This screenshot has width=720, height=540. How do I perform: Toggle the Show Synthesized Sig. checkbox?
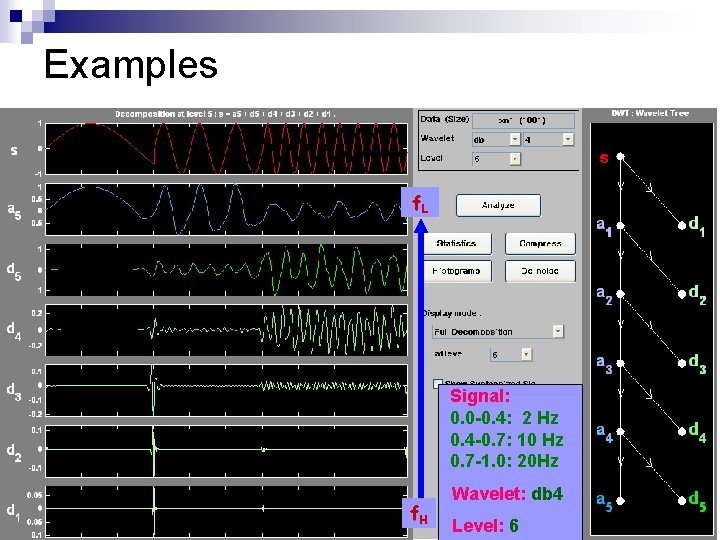tap(438, 382)
